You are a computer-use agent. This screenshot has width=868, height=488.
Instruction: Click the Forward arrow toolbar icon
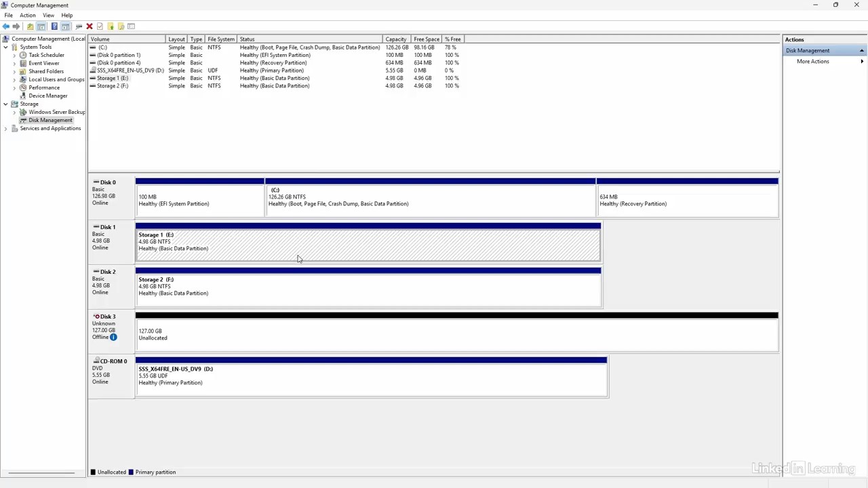pos(16,26)
